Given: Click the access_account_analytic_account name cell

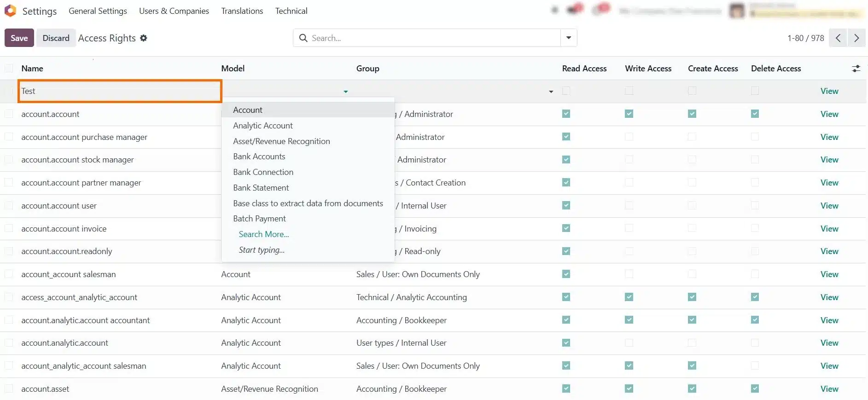Looking at the screenshot, I should [79, 297].
